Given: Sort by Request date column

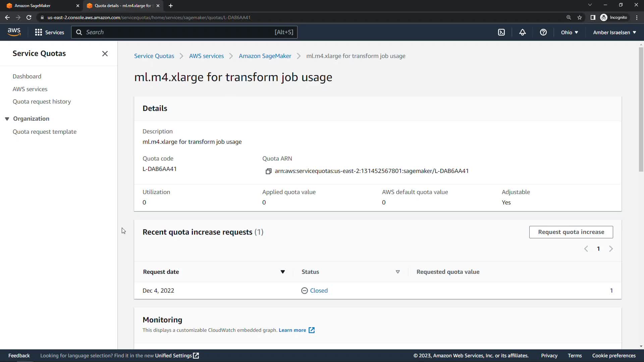Looking at the screenshot, I should 282,272.
